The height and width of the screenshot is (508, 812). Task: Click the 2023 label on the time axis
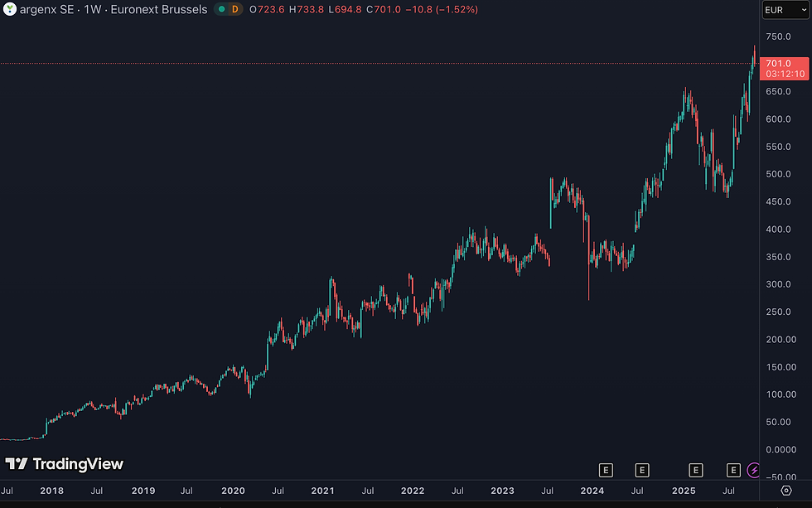[502, 491]
